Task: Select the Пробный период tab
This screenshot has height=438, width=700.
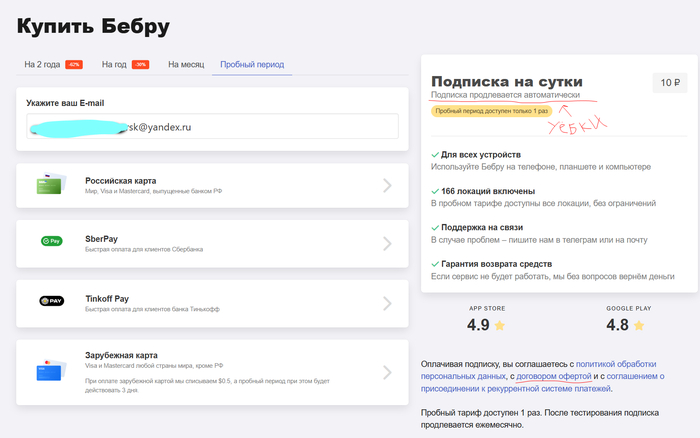Action: (252, 65)
